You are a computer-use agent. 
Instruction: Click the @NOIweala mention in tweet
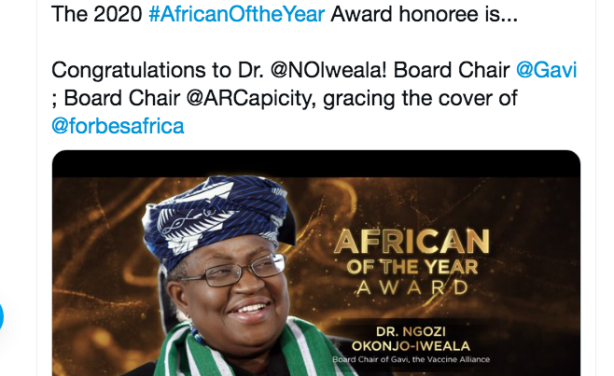pos(329,70)
